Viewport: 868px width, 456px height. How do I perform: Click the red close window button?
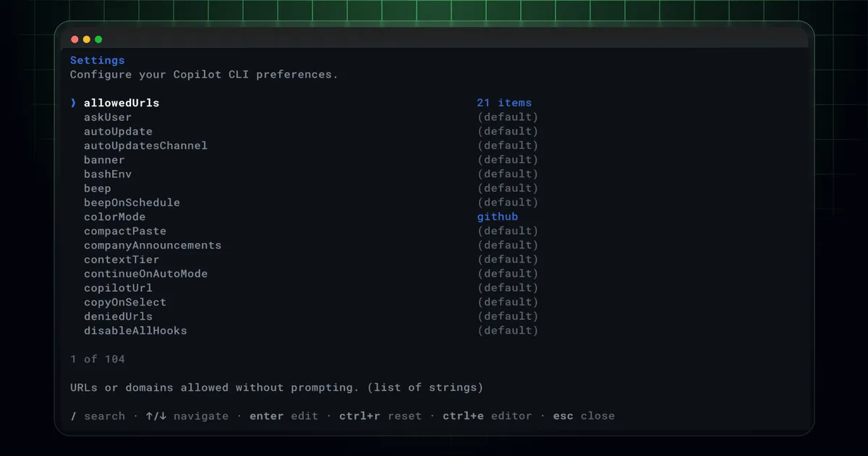tap(75, 40)
